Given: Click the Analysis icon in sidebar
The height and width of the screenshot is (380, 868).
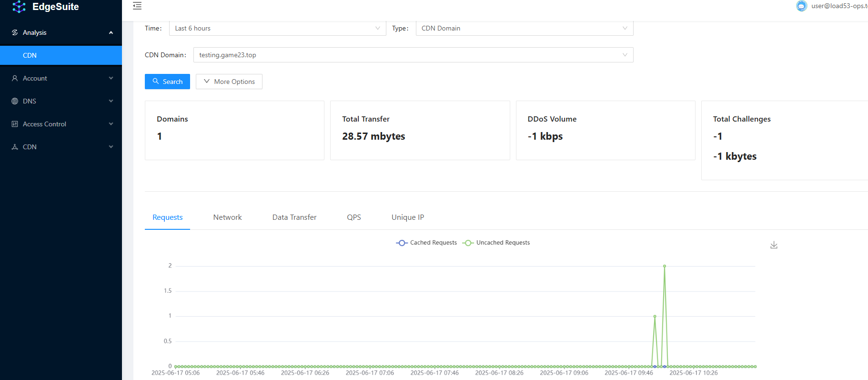Looking at the screenshot, I should click(x=15, y=32).
